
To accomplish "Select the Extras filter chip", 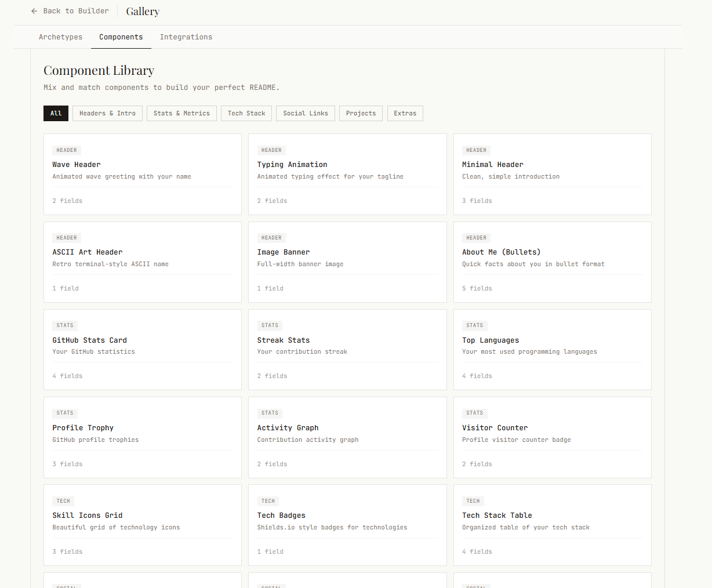I will pos(405,113).
